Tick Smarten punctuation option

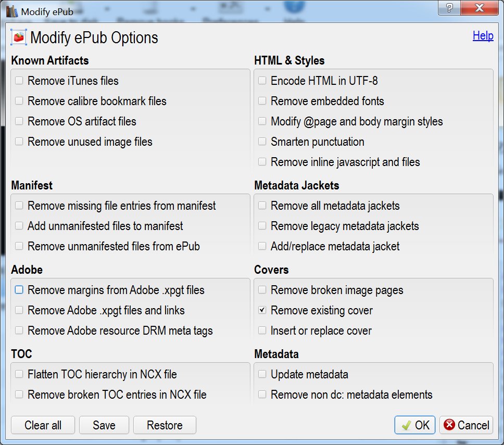point(262,142)
